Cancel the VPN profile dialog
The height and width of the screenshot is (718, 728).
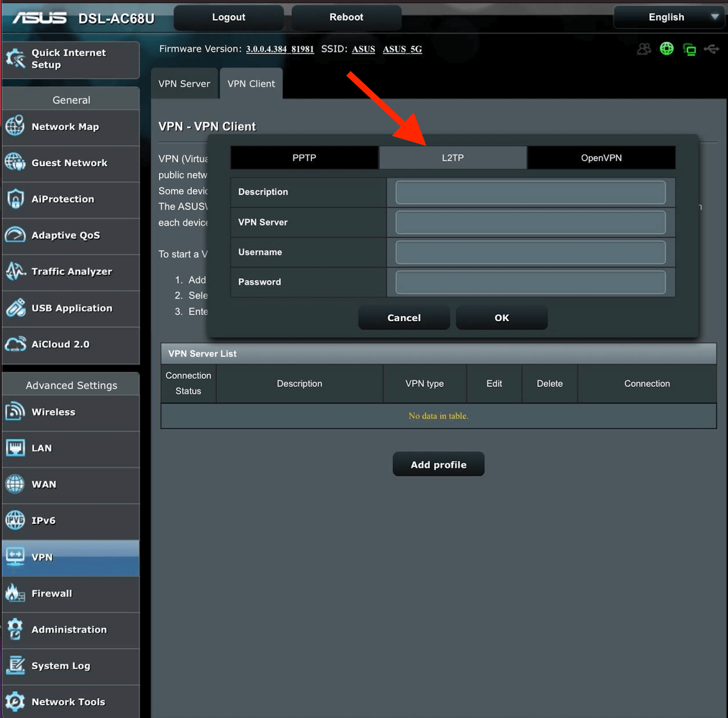pyautogui.click(x=404, y=318)
